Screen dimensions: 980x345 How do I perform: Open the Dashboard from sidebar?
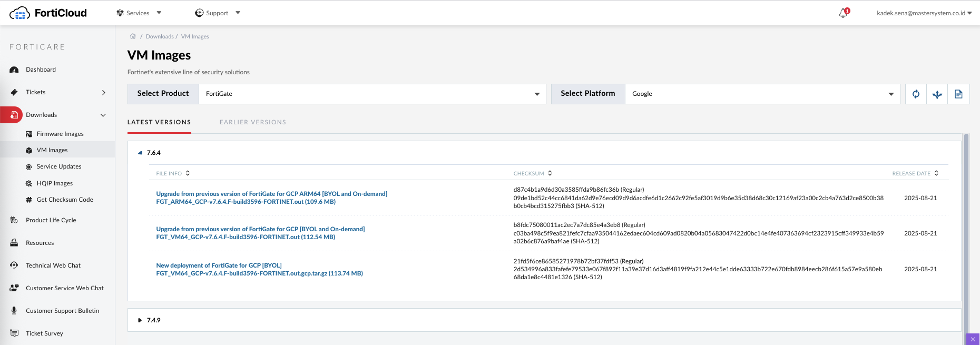click(41, 70)
